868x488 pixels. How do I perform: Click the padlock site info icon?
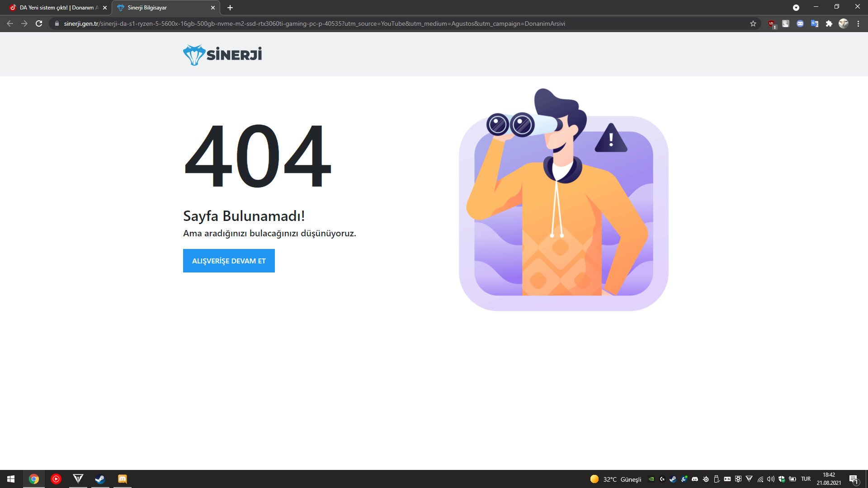point(57,23)
